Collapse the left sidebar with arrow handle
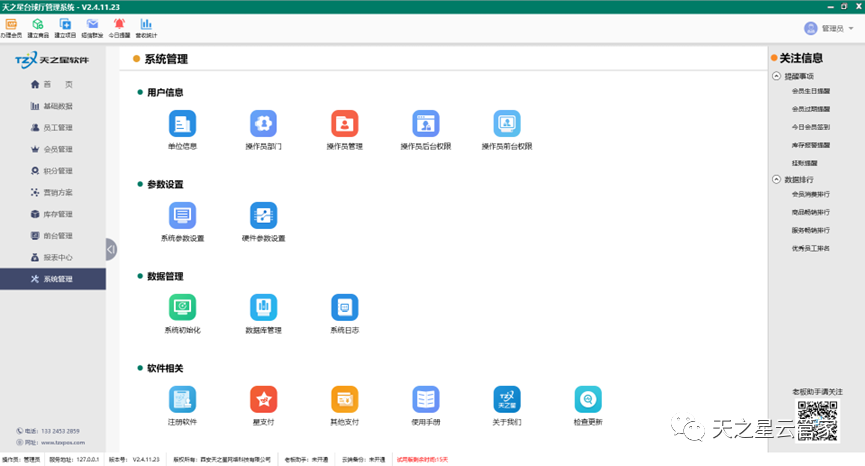Image resolution: width=865 pixels, height=466 pixels. [111, 249]
